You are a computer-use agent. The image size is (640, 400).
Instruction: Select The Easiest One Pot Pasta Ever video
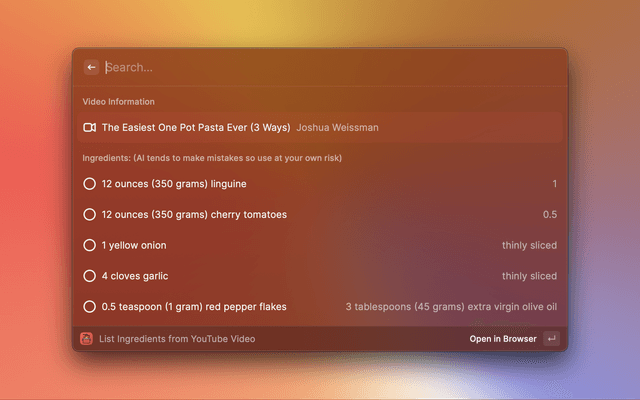195,127
